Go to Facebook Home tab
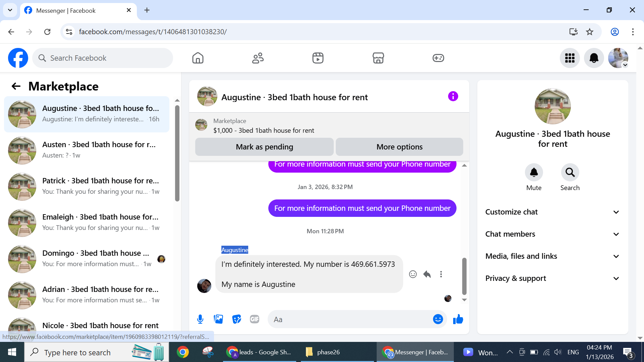 (x=198, y=58)
